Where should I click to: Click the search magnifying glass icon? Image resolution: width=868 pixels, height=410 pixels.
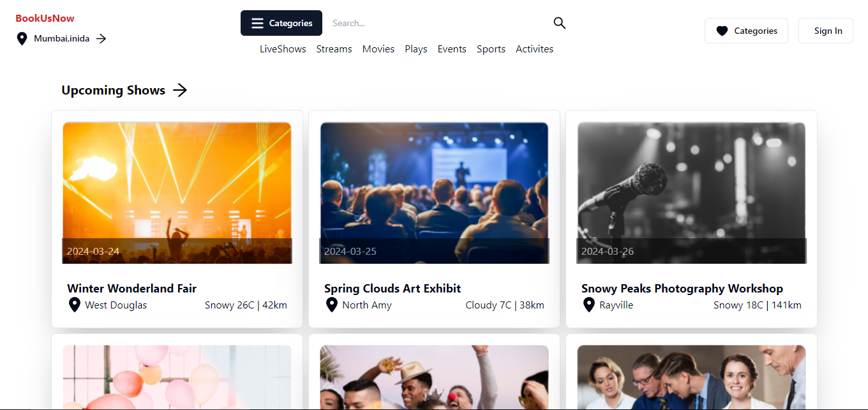coord(559,23)
